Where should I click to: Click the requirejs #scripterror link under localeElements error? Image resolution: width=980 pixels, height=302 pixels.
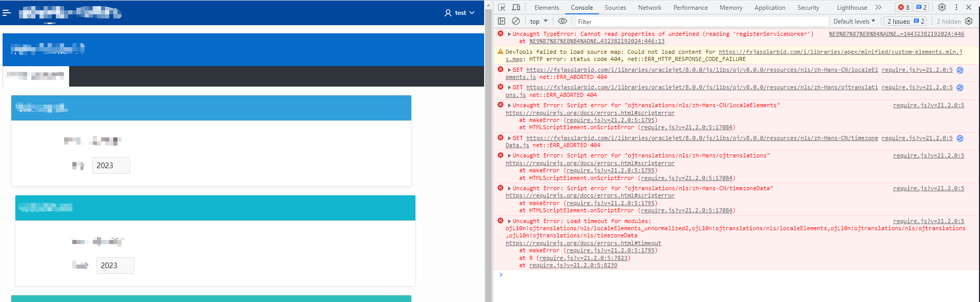tap(590, 113)
